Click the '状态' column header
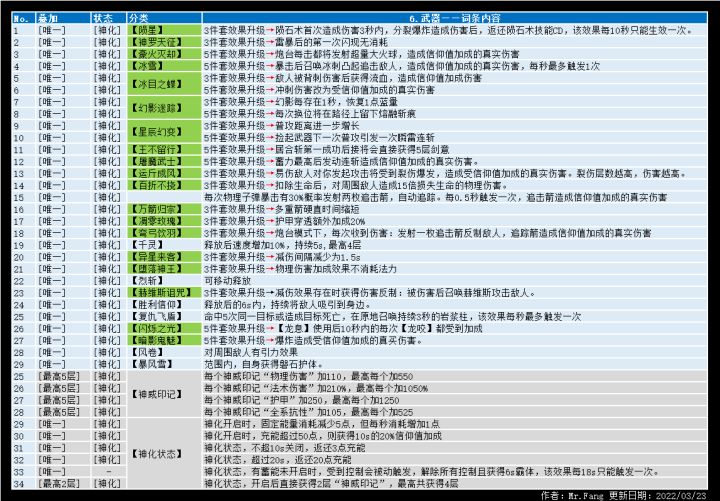Viewport: 720px width, 501px height. tap(108, 18)
